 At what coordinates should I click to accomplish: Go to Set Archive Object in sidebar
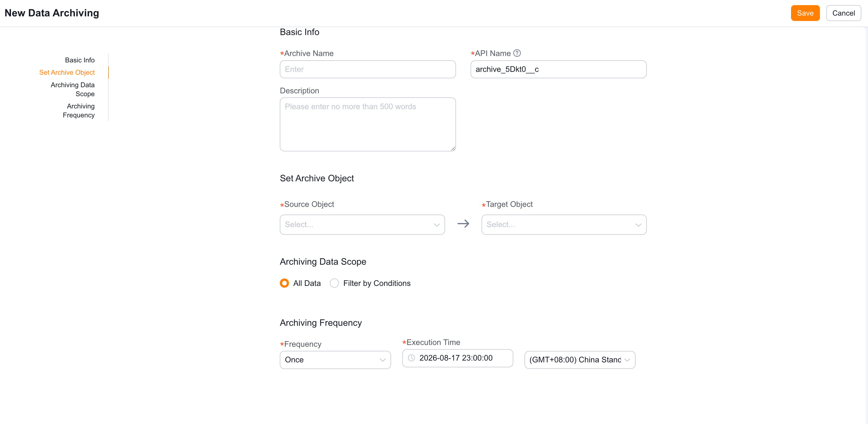[67, 72]
